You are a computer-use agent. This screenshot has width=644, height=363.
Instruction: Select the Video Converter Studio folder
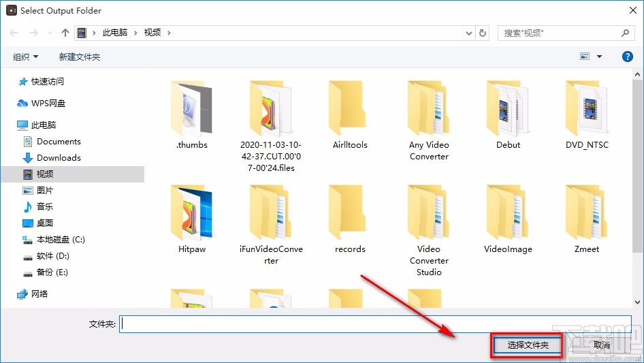[429, 230]
